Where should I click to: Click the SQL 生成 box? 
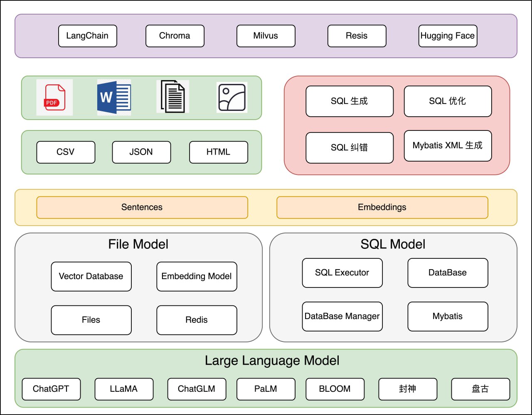(350, 101)
